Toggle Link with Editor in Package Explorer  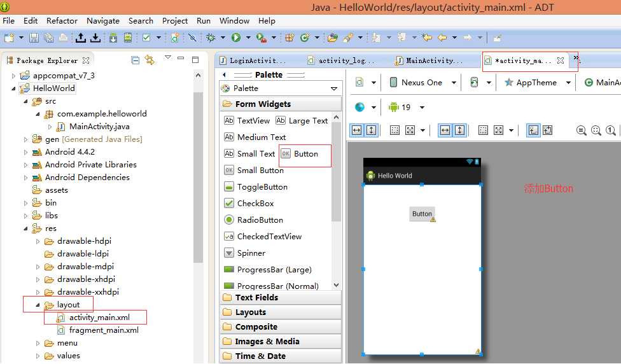tap(150, 60)
